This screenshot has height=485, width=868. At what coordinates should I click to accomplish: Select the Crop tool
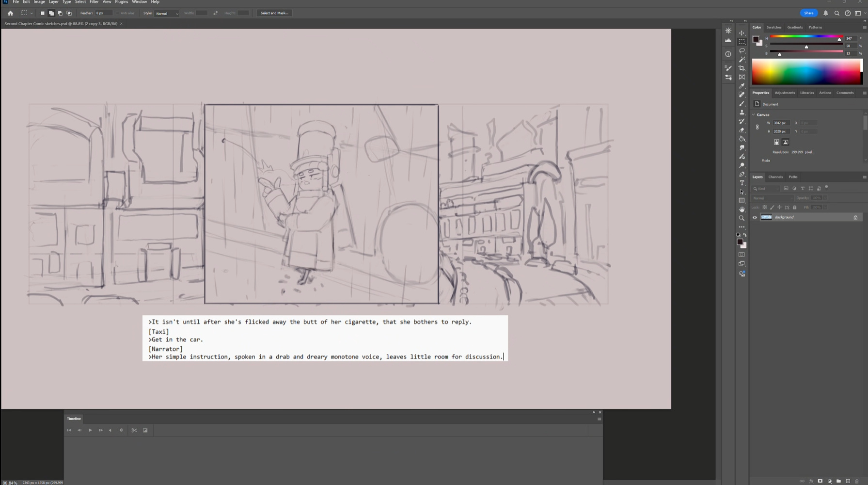tap(742, 68)
